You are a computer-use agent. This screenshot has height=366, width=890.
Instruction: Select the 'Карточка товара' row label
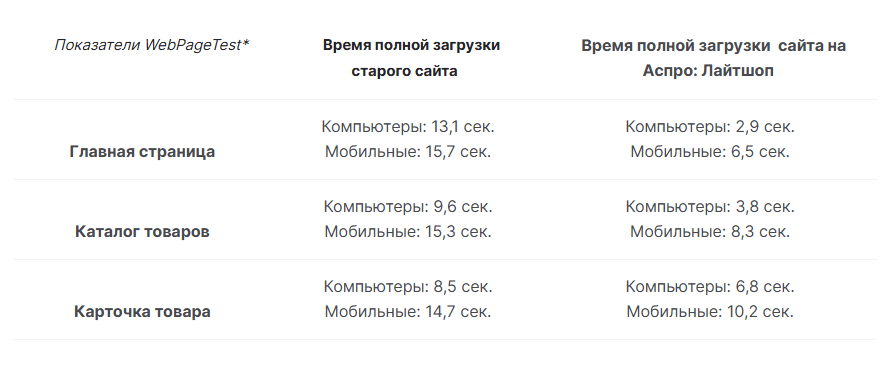pos(142,312)
